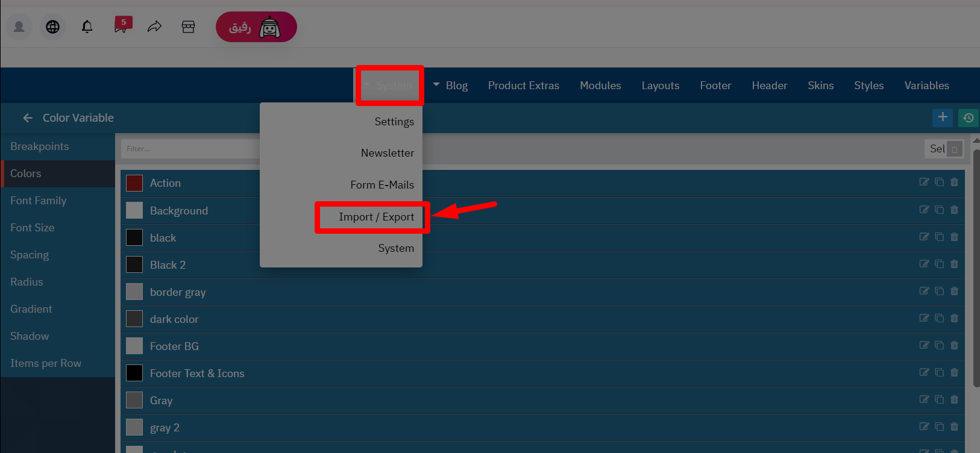
Task: Open Items per Row in sidebar
Action: [x=58, y=363]
